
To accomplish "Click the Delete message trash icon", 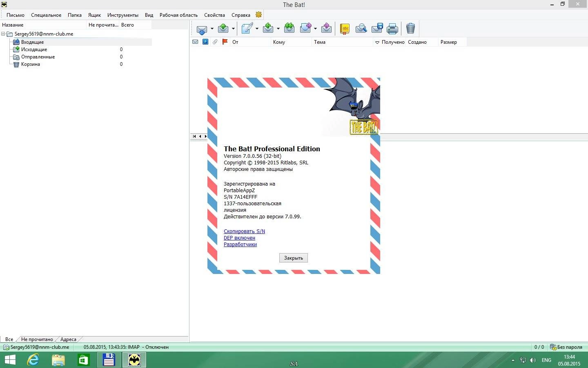I will pos(411,28).
